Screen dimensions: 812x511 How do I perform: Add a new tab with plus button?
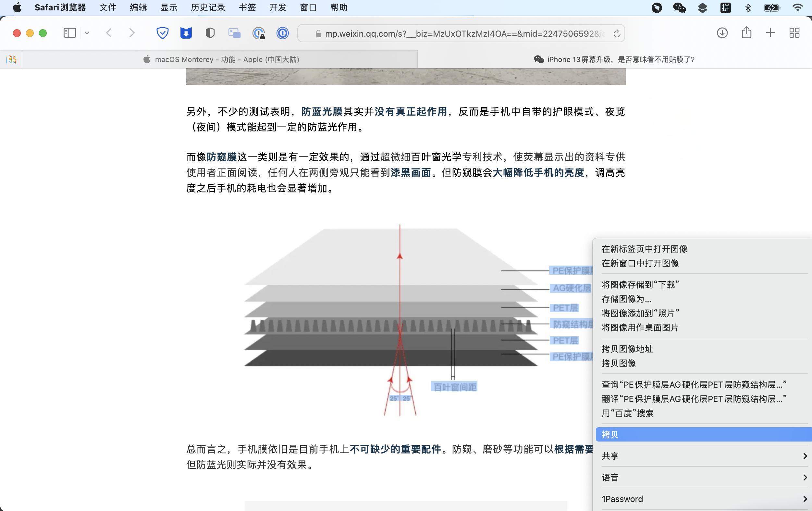(770, 33)
